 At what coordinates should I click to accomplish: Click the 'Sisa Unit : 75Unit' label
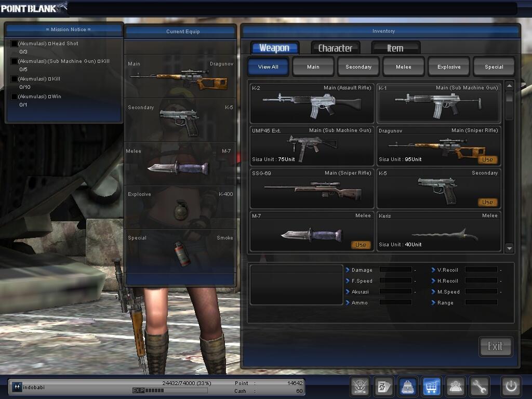click(x=273, y=159)
